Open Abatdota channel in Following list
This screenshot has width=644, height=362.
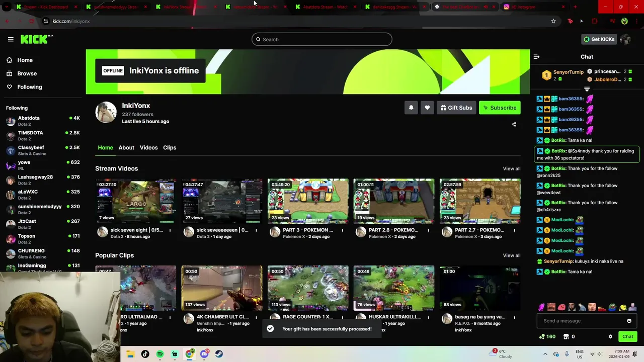pos(43,121)
